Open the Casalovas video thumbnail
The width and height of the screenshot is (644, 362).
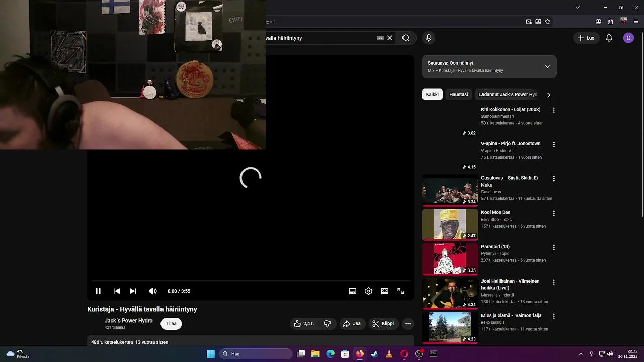tap(450, 190)
